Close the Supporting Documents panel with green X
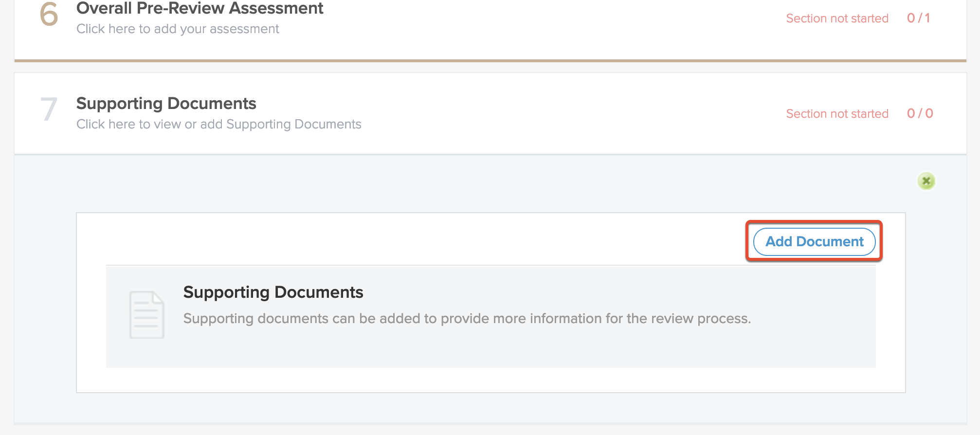 coord(926,181)
